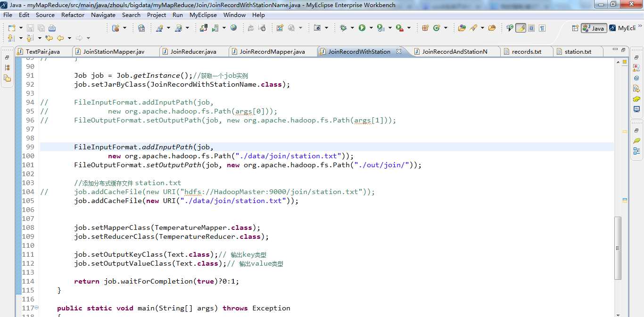The image size is (644, 317).
Task: Click line 99 addInputPath code
Action: (144, 147)
